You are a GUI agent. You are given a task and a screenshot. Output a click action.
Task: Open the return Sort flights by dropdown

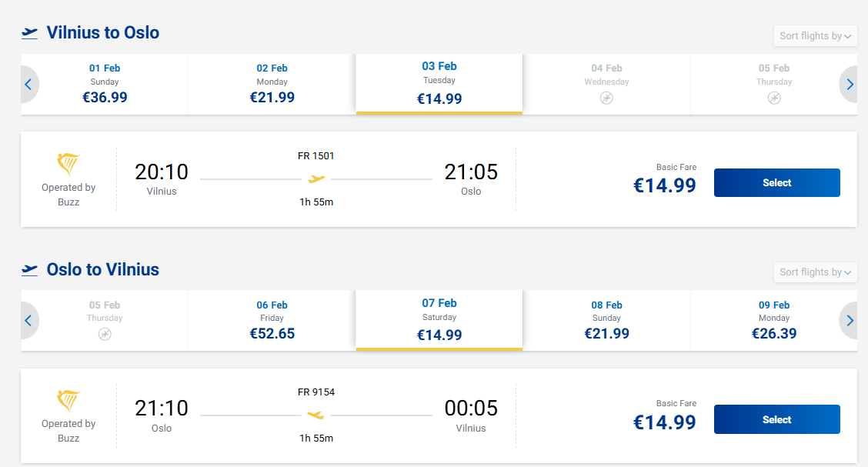(815, 272)
